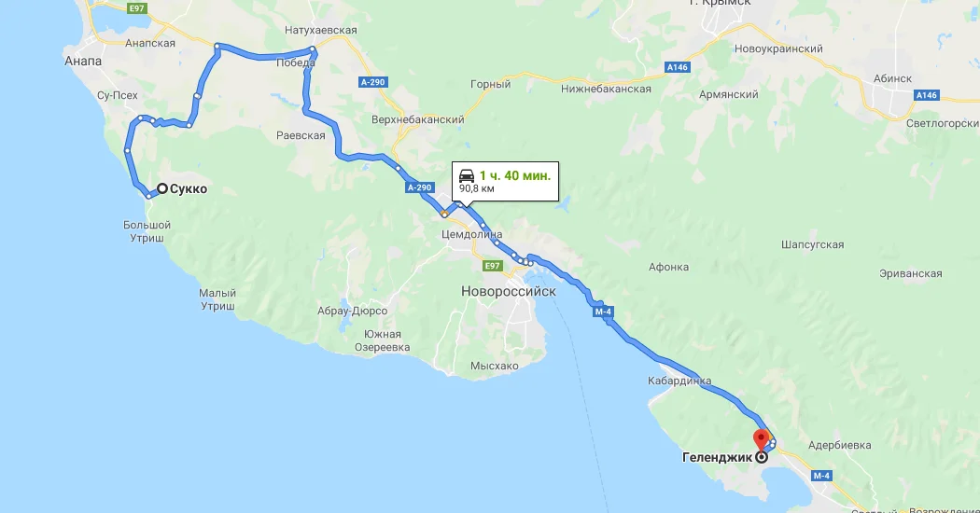The height and width of the screenshot is (513, 980).
Task: Click the Большой Утриш place label
Action: (x=147, y=231)
